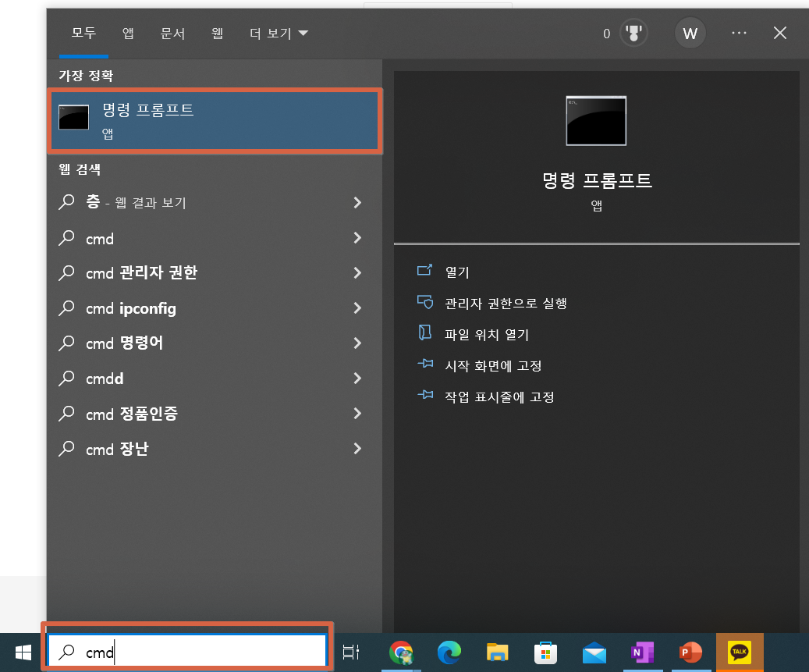Launch Google Chrome from the taskbar

401,652
